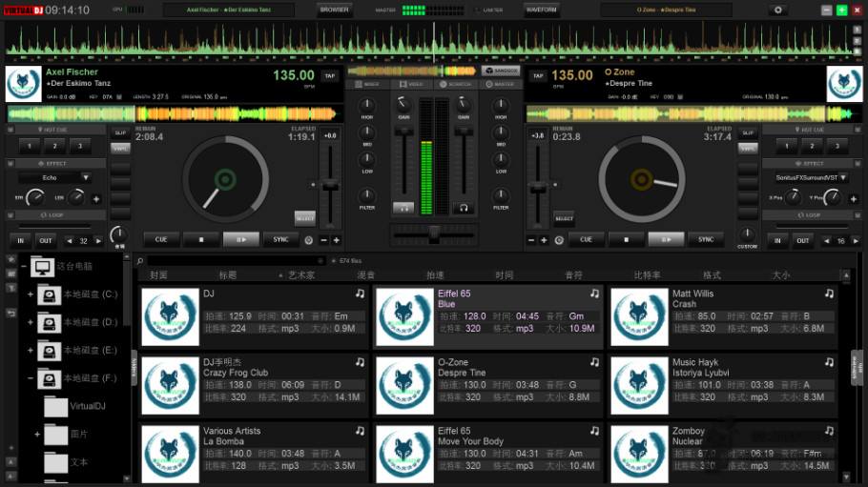Toggle the LIMITER in top bar

tap(488, 10)
